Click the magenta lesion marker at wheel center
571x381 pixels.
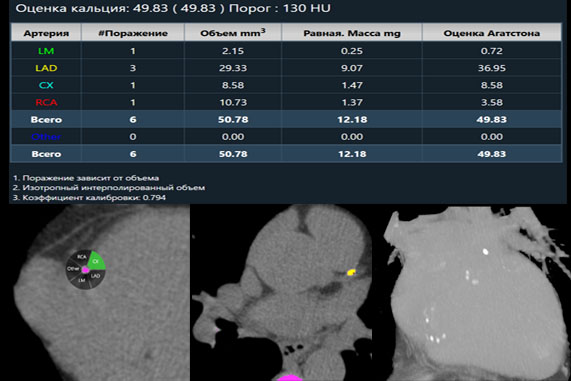[86, 270]
